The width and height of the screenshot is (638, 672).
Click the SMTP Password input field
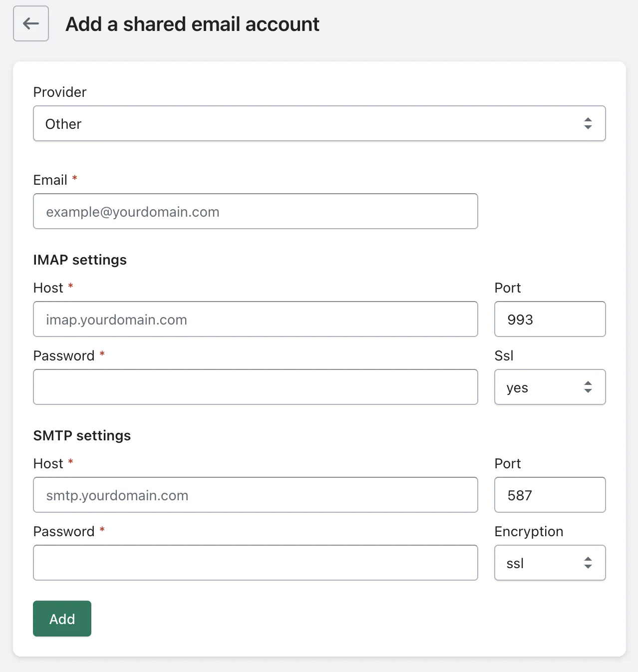pos(256,563)
